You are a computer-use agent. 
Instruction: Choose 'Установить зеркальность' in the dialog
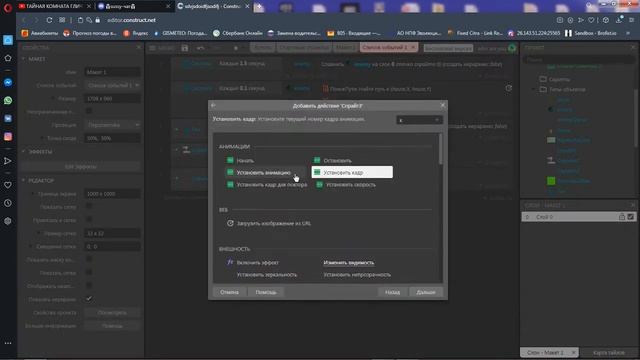pos(267,275)
